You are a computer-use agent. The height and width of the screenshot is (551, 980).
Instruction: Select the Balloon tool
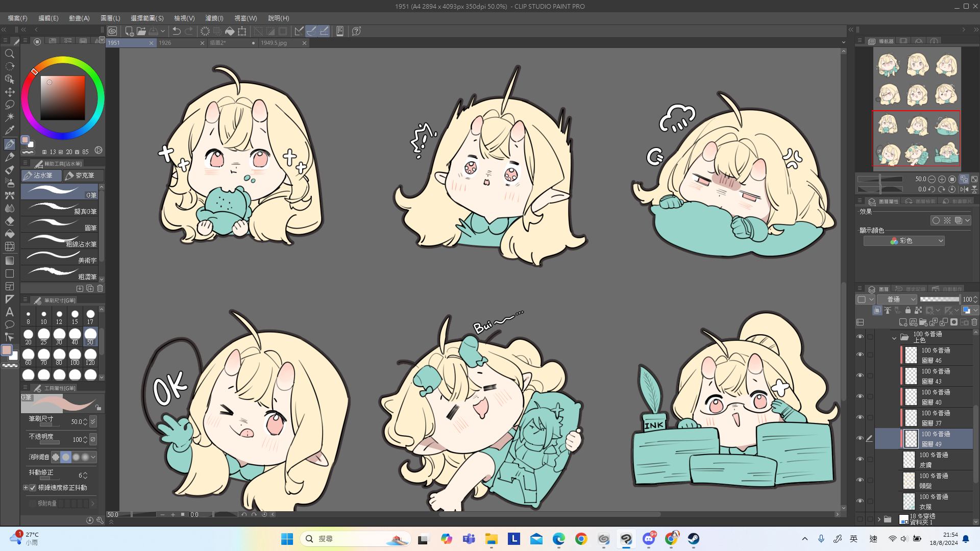click(x=9, y=324)
